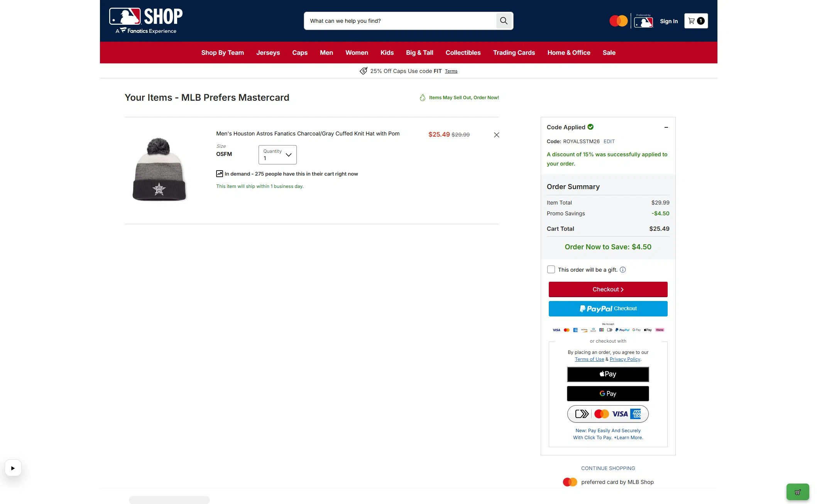Click the Item Total value $29.99
Viewport: 817px width, 504px height.
tap(660, 203)
